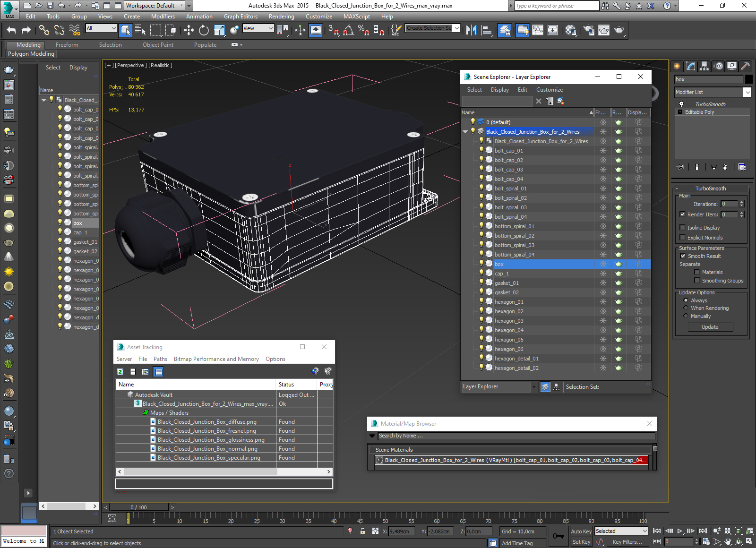Click Undo arrow in main toolbar
Viewport: 756px width, 548px height.
[11, 30]
